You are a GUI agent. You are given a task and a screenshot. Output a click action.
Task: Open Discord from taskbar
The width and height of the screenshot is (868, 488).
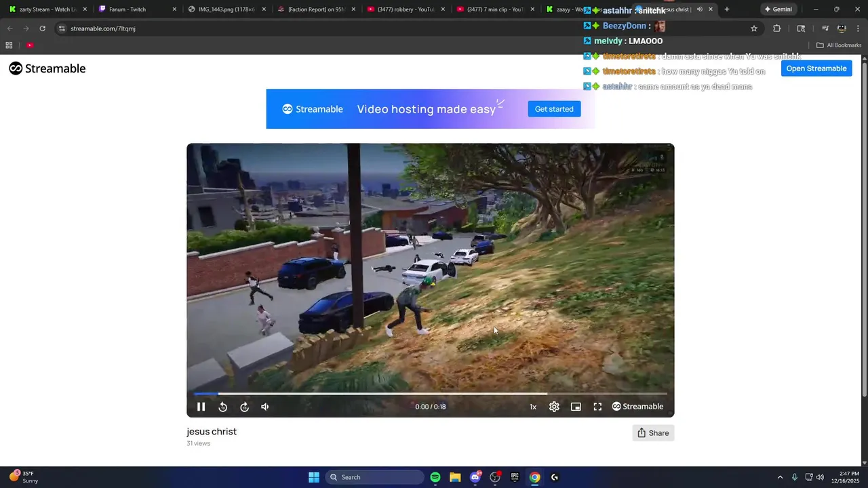pyautogui.click(x=475, y=477)
